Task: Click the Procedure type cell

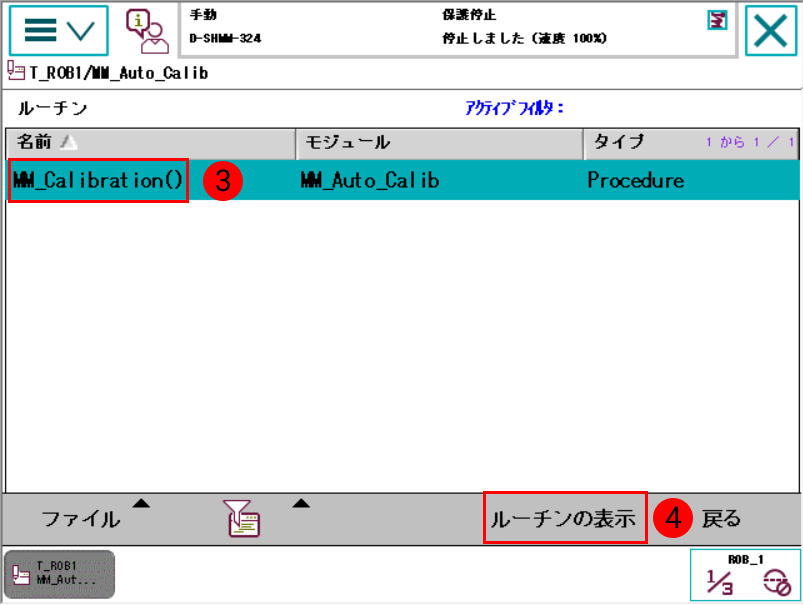Action: [636, 180]
